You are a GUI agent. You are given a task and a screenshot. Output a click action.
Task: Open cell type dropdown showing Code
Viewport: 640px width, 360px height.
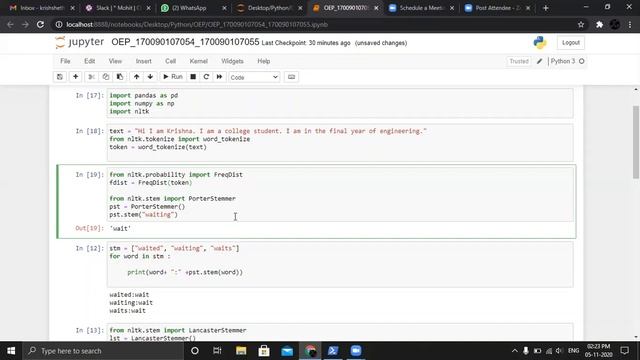click(254, 77)
